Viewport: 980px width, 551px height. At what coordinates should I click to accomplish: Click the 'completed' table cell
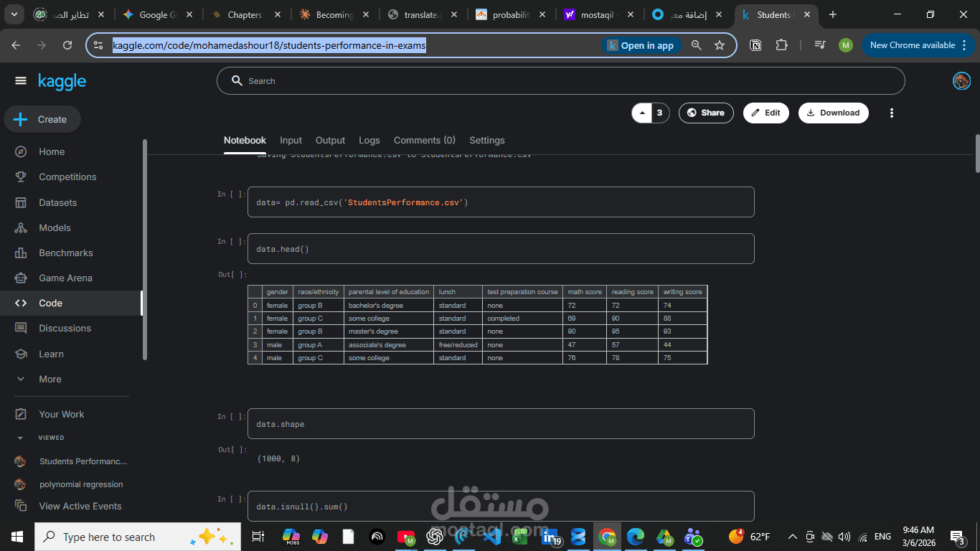click(522, 319)
